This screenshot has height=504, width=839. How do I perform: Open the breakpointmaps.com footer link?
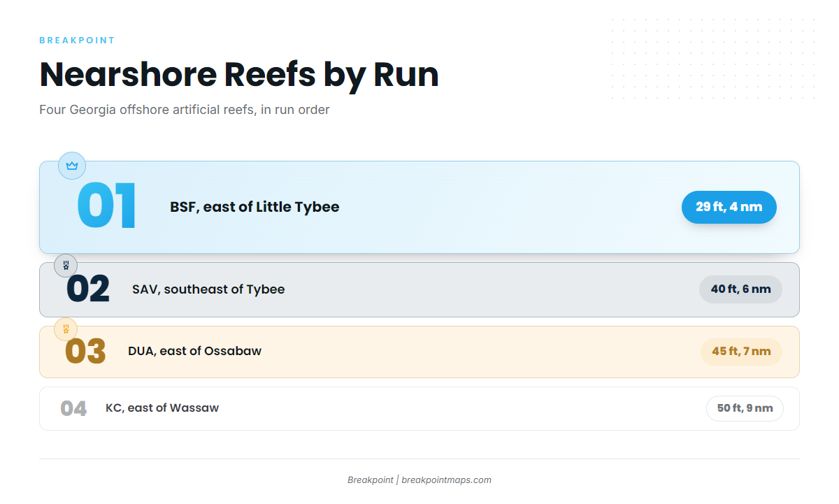click(446, 480)
